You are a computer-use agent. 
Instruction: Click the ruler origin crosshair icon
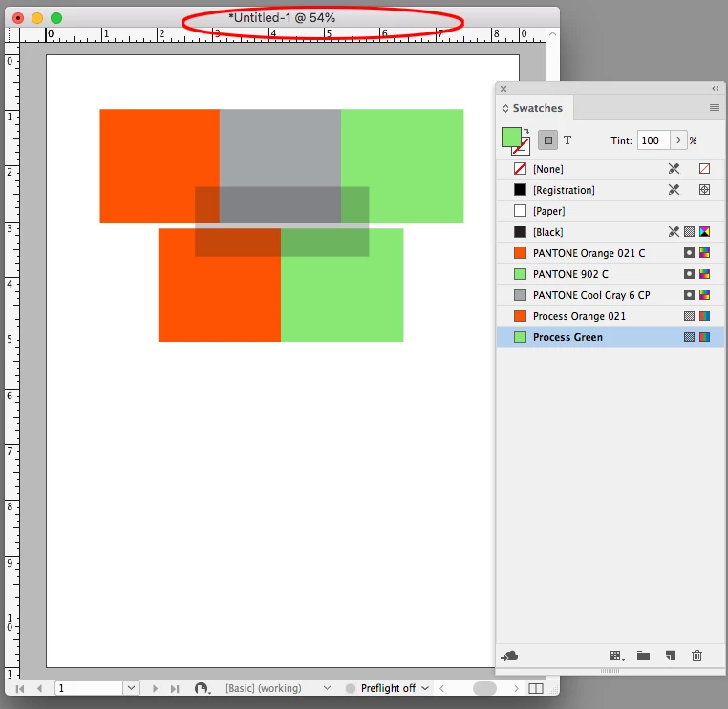12,34
